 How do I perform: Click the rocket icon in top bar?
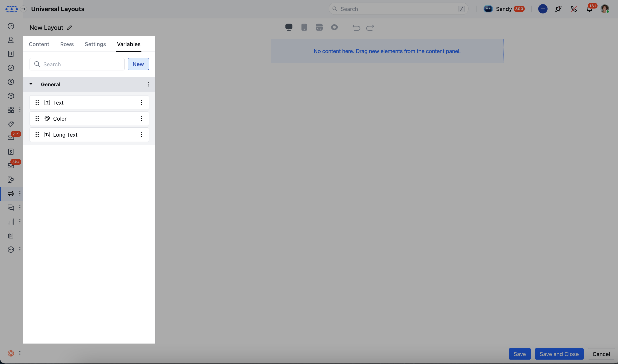(x=558, y=9)
